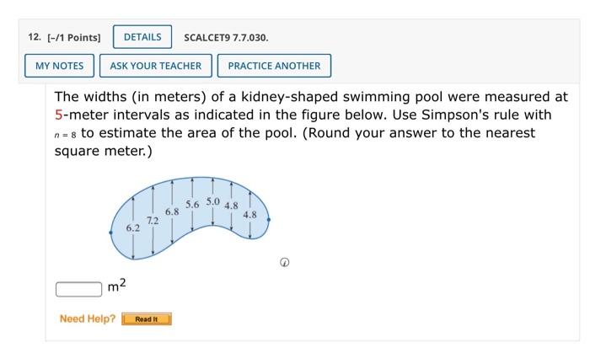This screenshot has width=590, height=364.
Task: Click the info icon beside the pool figure
Action: 285,262
